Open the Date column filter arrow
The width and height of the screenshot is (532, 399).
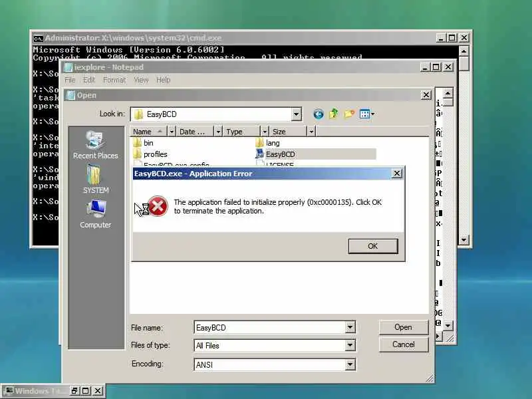click(x=218, y=131)
